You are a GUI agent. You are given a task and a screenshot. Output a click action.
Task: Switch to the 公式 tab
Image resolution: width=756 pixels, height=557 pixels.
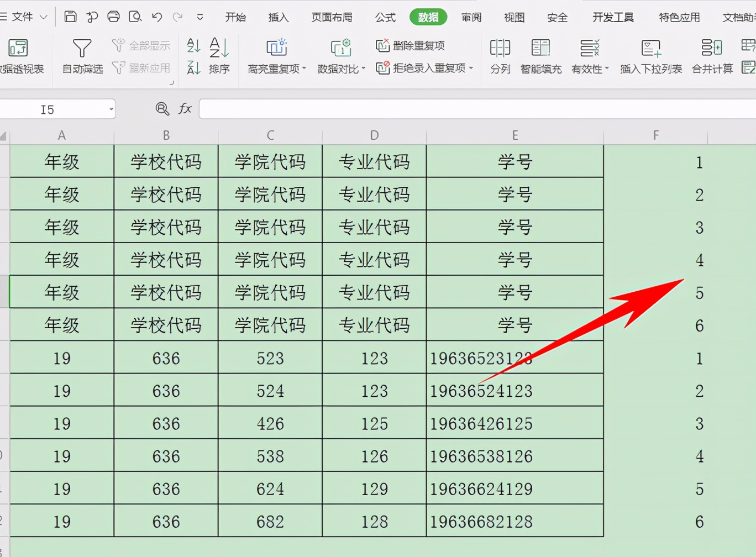(x=385, y=17)
